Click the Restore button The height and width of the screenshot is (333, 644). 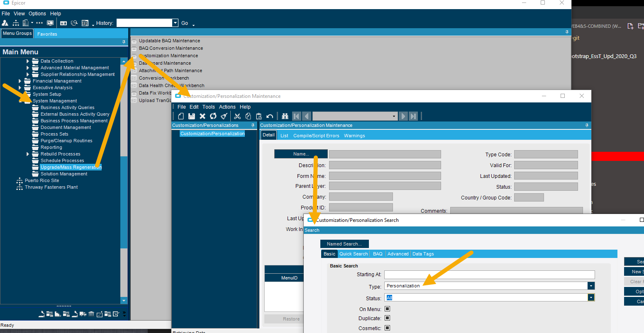tap(291, 319)
